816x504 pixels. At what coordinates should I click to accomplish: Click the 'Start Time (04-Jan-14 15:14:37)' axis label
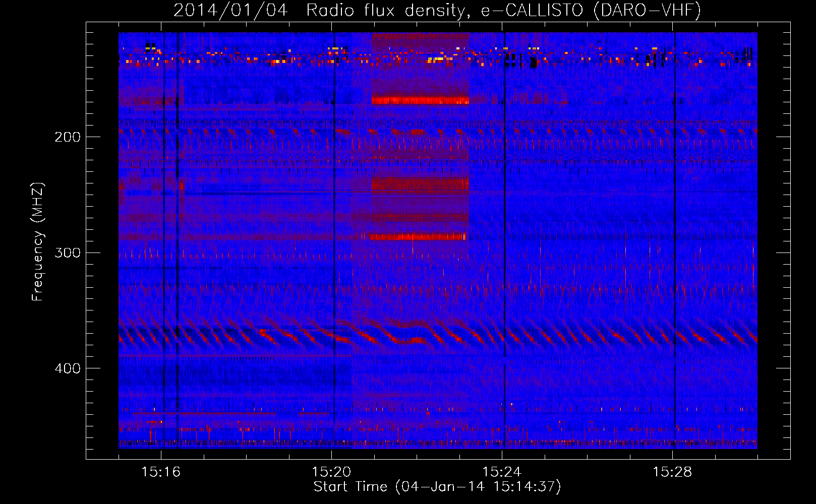[437, 487]
